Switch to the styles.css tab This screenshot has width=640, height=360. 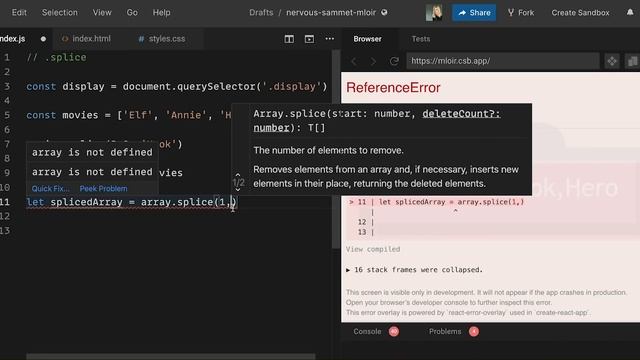tap(162, 39)
